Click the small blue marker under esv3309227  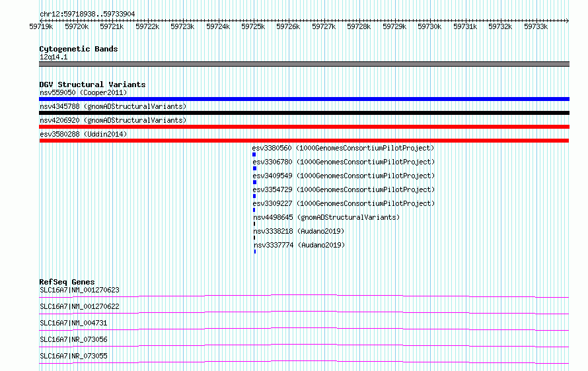tap(254, 210)
